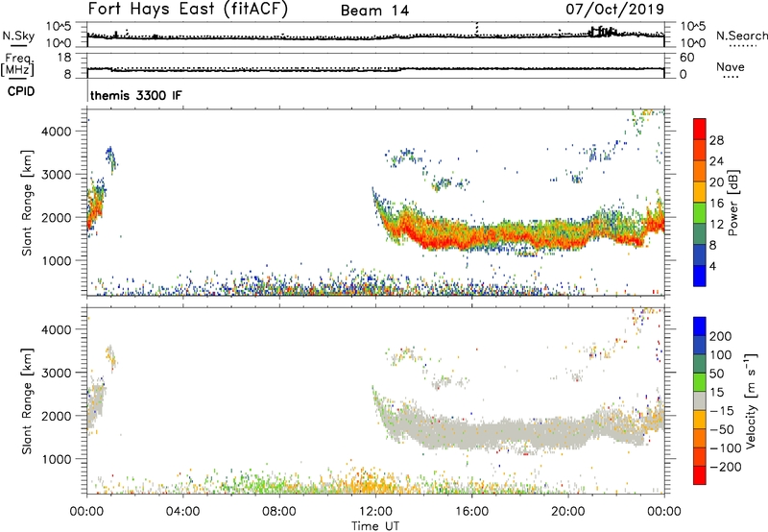
Task: Click the red bottom of velocity colorbar
Action: 700,475
